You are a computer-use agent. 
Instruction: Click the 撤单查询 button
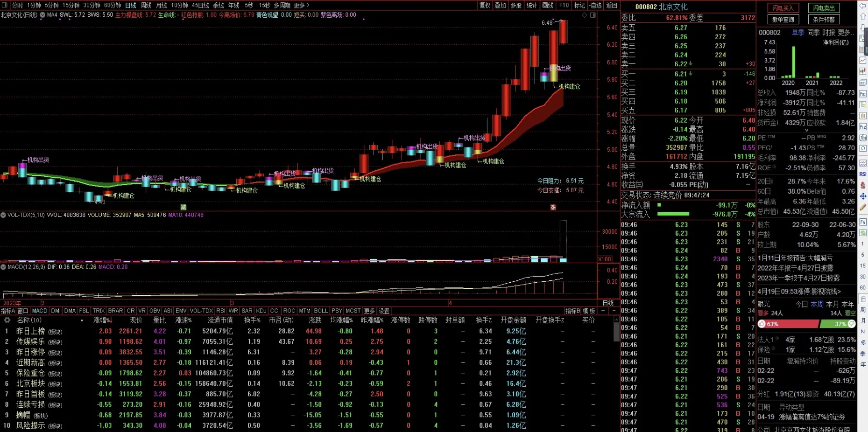[783, 20]
